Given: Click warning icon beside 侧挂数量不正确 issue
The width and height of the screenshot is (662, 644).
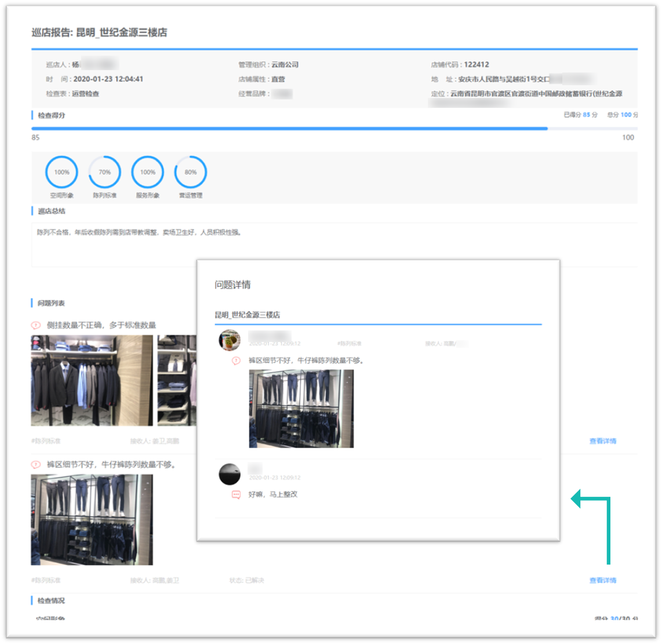Looking at the screenshot, I should click(x=36, y=325).
